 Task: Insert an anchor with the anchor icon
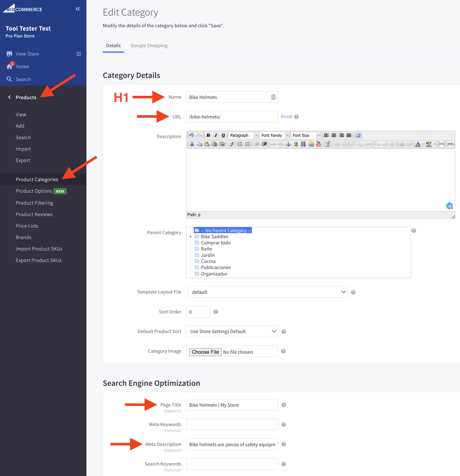point(288,144)
